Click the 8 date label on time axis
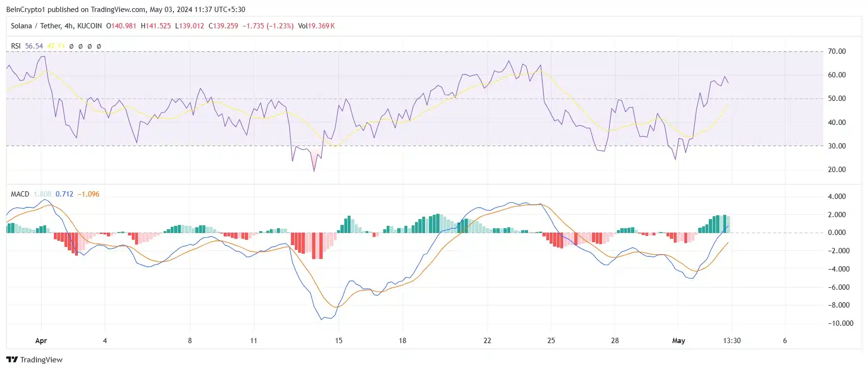The width and height of the screenshot is (868, 370). (x=190, y=341)
